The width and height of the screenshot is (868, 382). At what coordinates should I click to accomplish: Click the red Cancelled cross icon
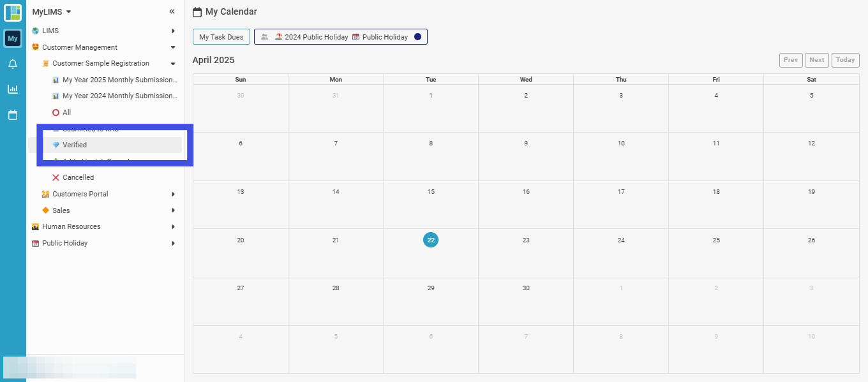coord(56,177)
